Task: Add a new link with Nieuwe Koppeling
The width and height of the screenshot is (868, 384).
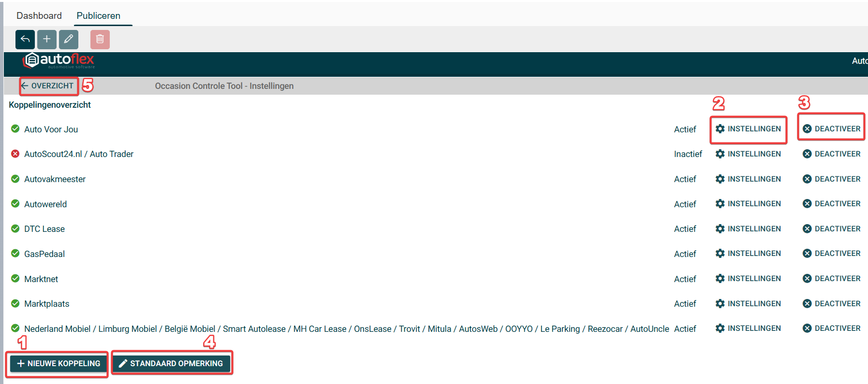Action: [59, 363]
